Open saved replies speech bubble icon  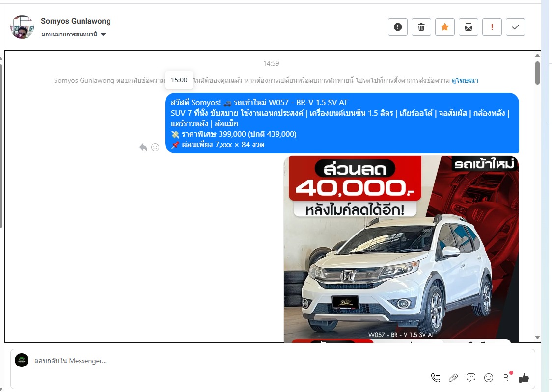pos(470,378)
